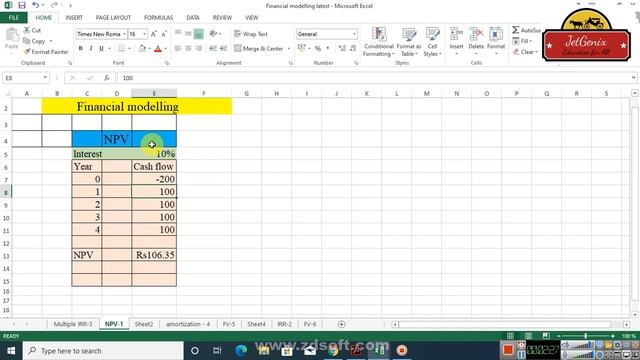640x360 pixels.
Task: Switch to the REVIEW tab
Action: 222,18
